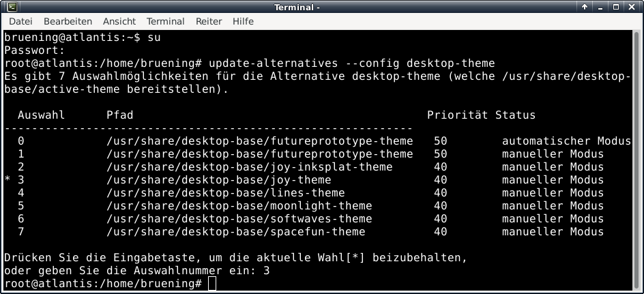The width and height of the screenshot is (644, 294).
Task: Roll up window using the up-arrow button
Action: coord(585,8)
